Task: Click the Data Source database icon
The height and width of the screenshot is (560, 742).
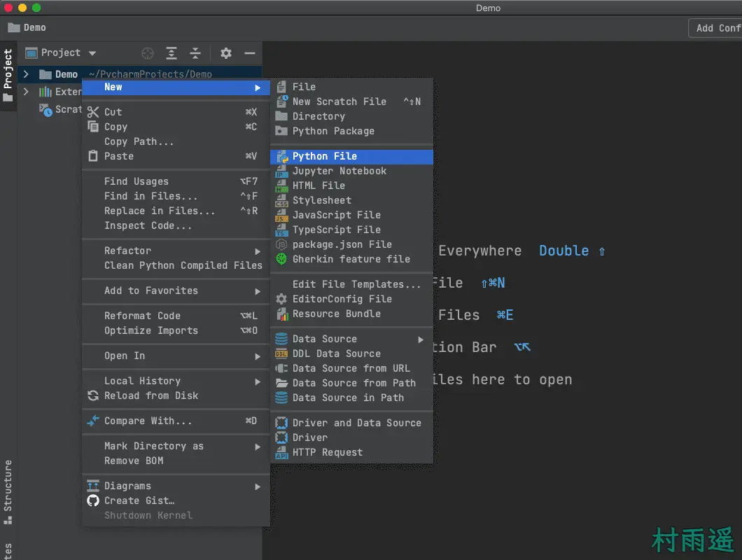Action: (281, 339)
